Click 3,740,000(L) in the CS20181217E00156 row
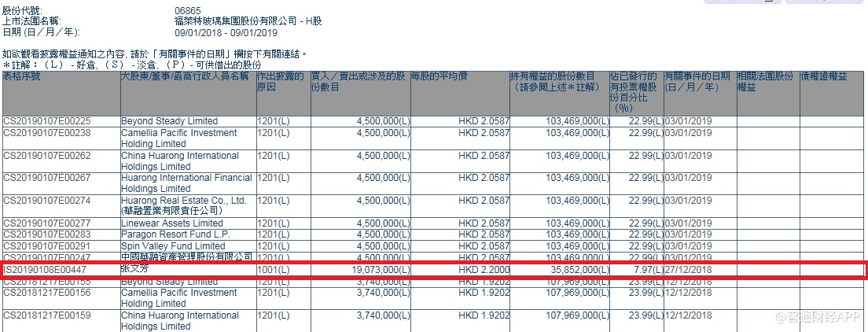Image resolution: width=868 pixels, height=332 pixels. (x=383, y=292)
